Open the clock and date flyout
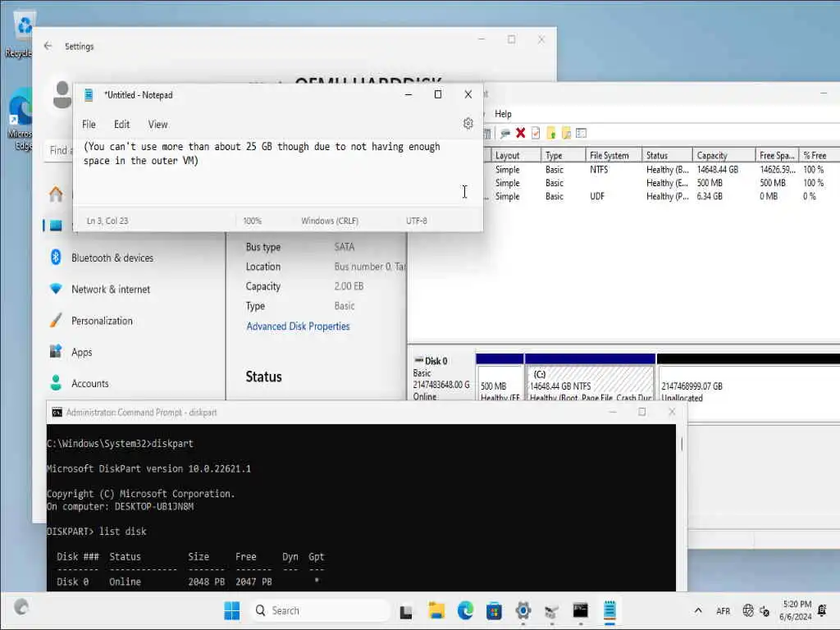This screenshot has height=630, width=840. 795,610
